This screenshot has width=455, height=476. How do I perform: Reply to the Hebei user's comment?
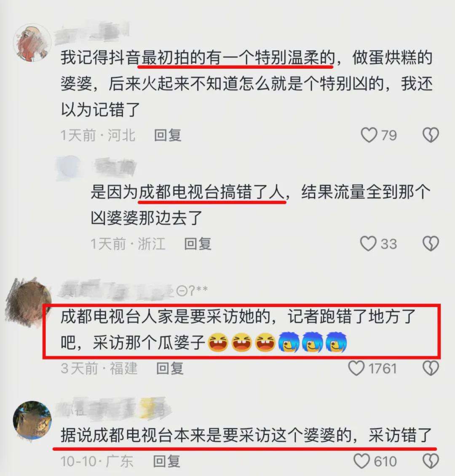point(168,135)
